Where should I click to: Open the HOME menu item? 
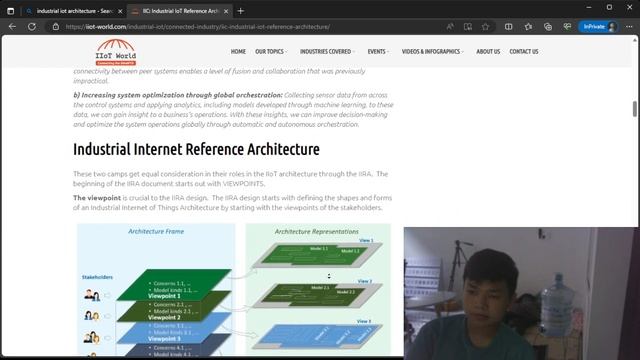pos(238,51)
